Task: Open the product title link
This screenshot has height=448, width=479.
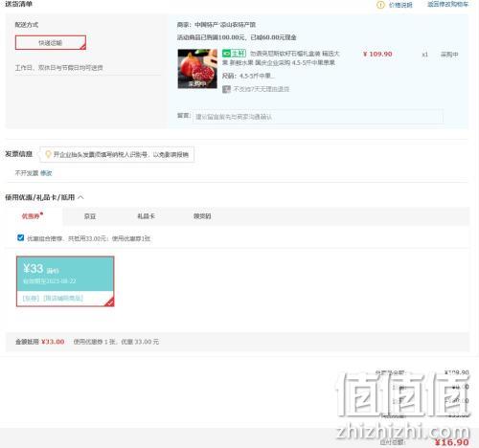Action: click(281, 57)
